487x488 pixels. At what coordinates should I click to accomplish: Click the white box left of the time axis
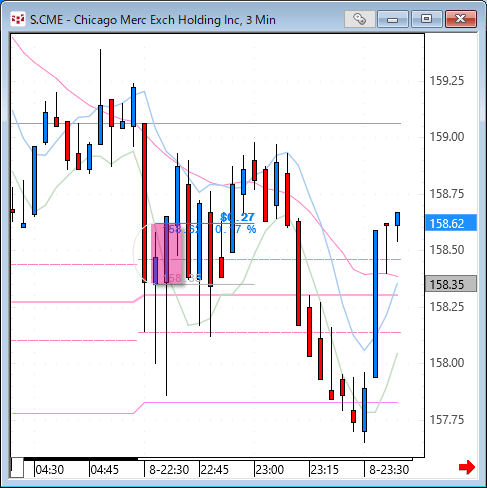(17, 468)
